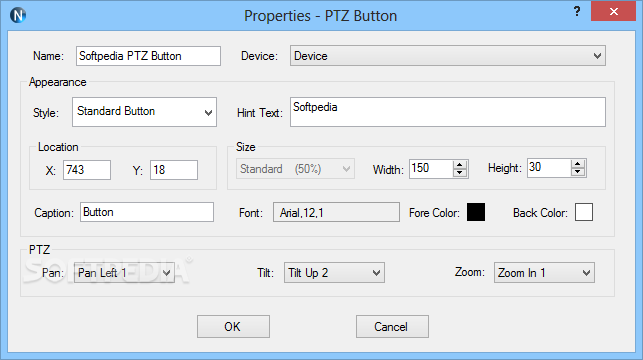Click the Cancel button
The width and height of the screenshot is (643, 360).
click(392, 326)
